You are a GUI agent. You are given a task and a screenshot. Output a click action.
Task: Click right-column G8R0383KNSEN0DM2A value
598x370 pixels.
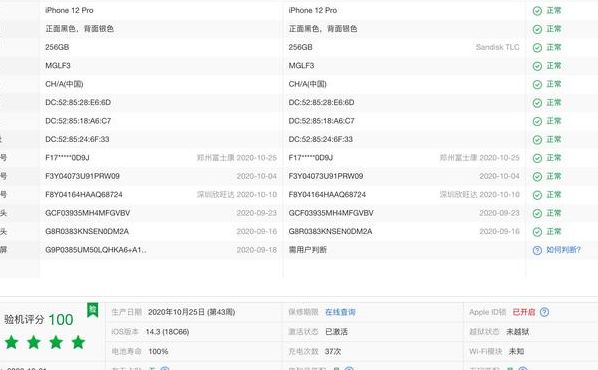pos(330,232)
